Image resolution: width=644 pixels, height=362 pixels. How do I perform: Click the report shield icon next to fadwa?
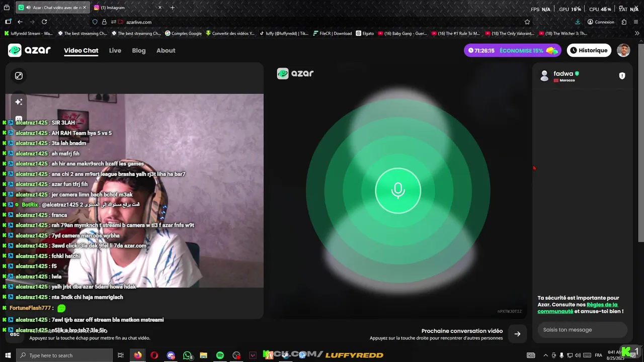[622, 76]
